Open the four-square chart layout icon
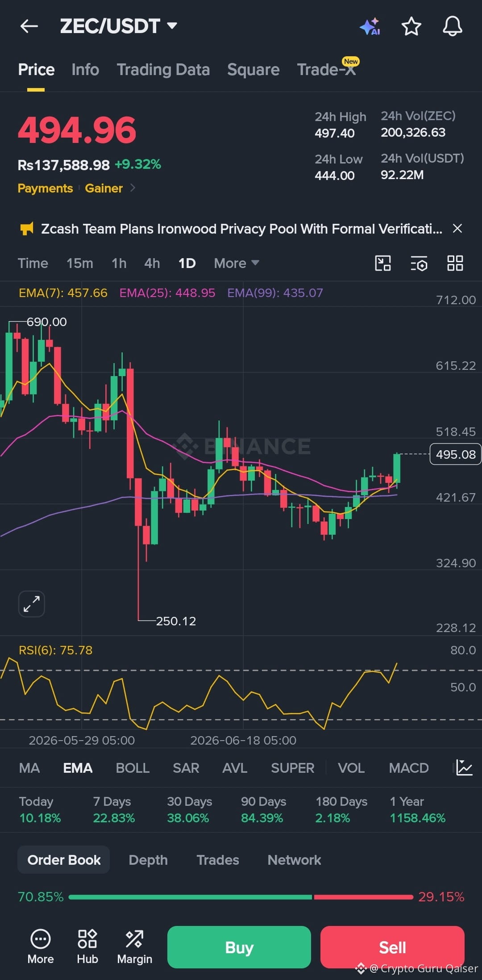This screenshot has height=980, width=482. [x=455, y=263]
